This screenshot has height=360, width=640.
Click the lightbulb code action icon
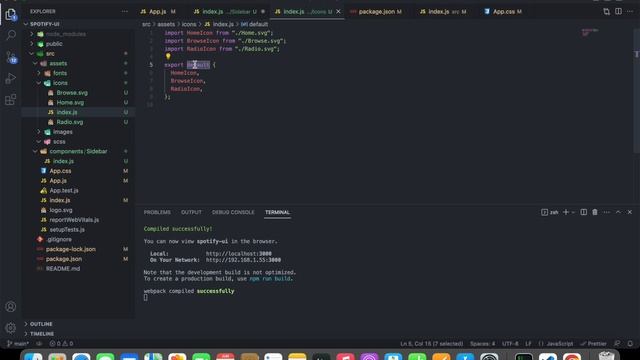[x=168, y=57]
